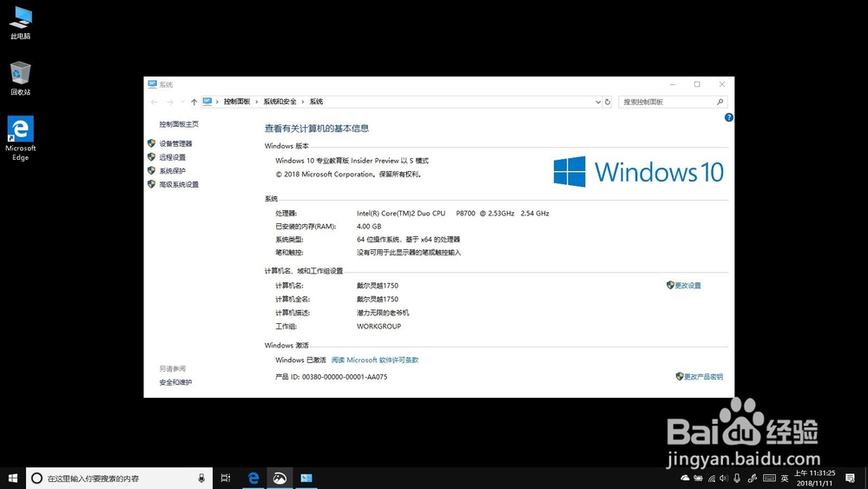The width and height of the screenshot is (868, 489).
Task: Activate the microphone icon in search box
Action: (x=201, y=478)
